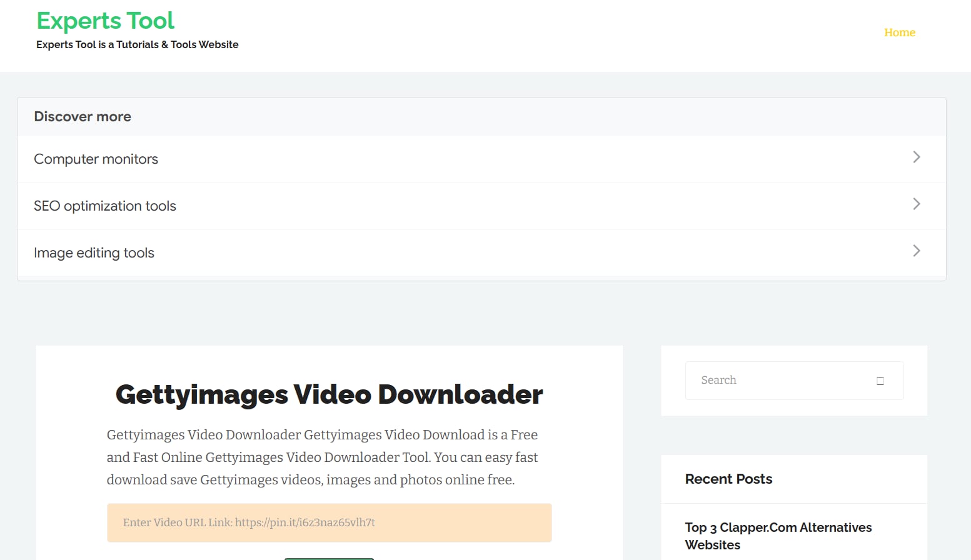971x560 pixels.
Task: Expand the "Image editing tools" chevron
Action: click(x=917, y=251)
